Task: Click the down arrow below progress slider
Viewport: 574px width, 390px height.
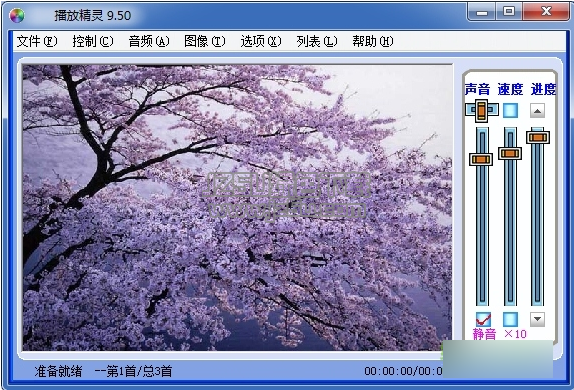Action: pyautogui.click(x=537, y=319)
